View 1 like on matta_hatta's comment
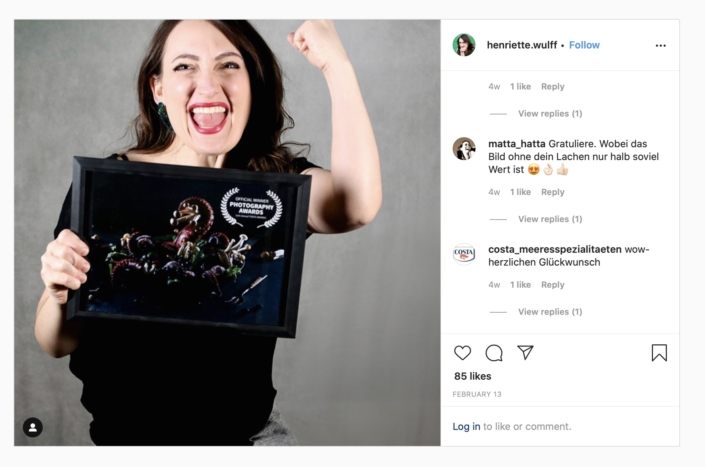This screenshot has width=705, height=467. pos(520,192)
